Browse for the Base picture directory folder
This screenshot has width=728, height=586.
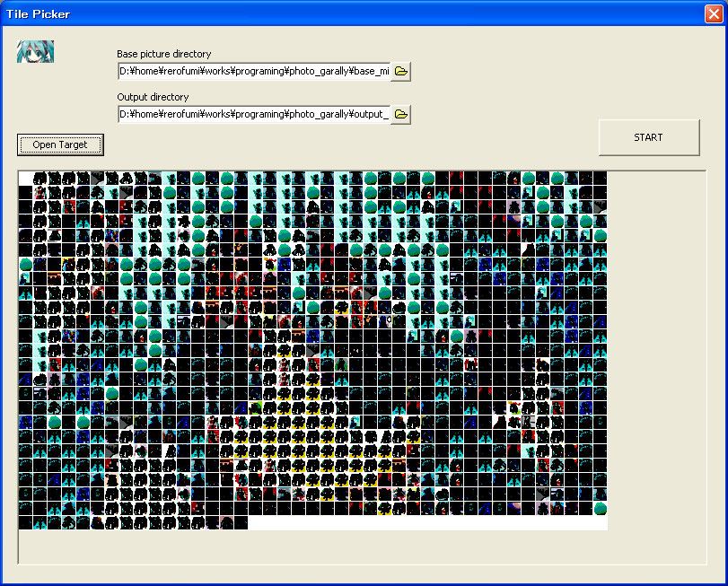[400, 72]
